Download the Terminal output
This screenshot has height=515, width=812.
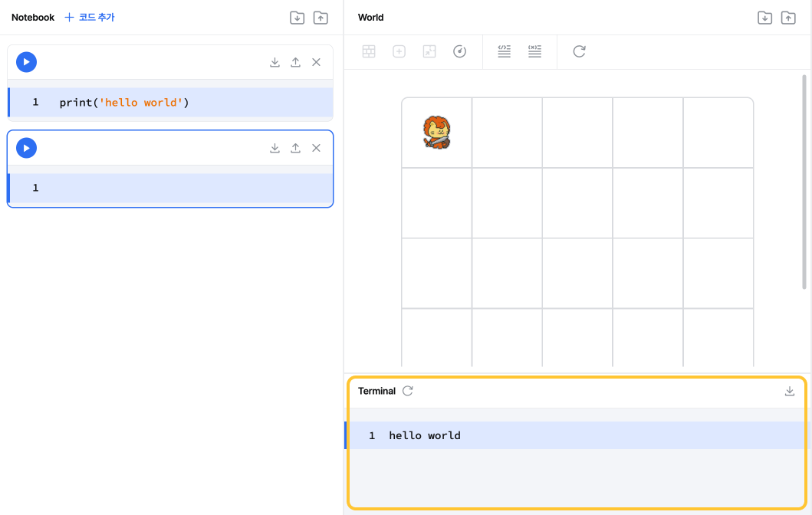pyautogui.click(x=789, y=391)
